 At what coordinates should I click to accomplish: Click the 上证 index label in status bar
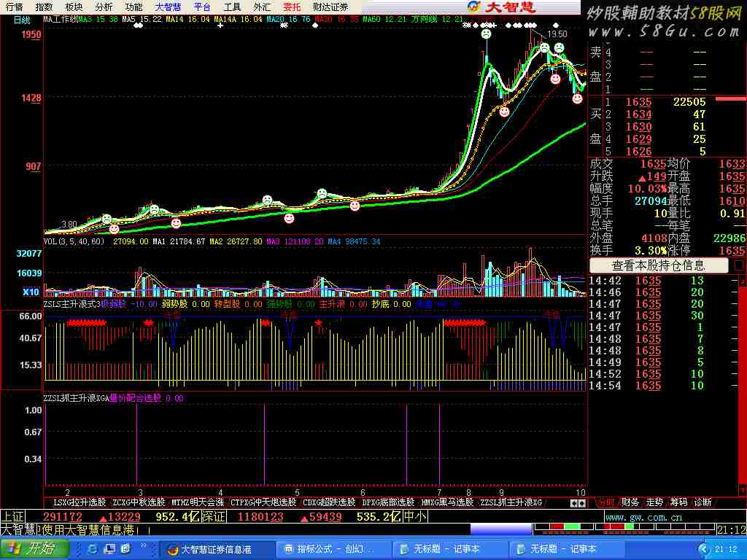pyautogui.click(x=13, y=517)
